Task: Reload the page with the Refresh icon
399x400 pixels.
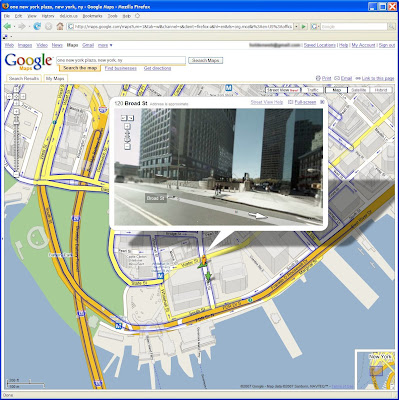Action: coord(37,26)
